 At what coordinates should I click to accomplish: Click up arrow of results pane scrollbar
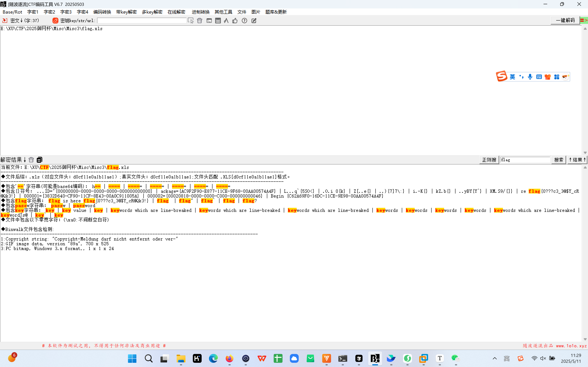click(585, 167)
